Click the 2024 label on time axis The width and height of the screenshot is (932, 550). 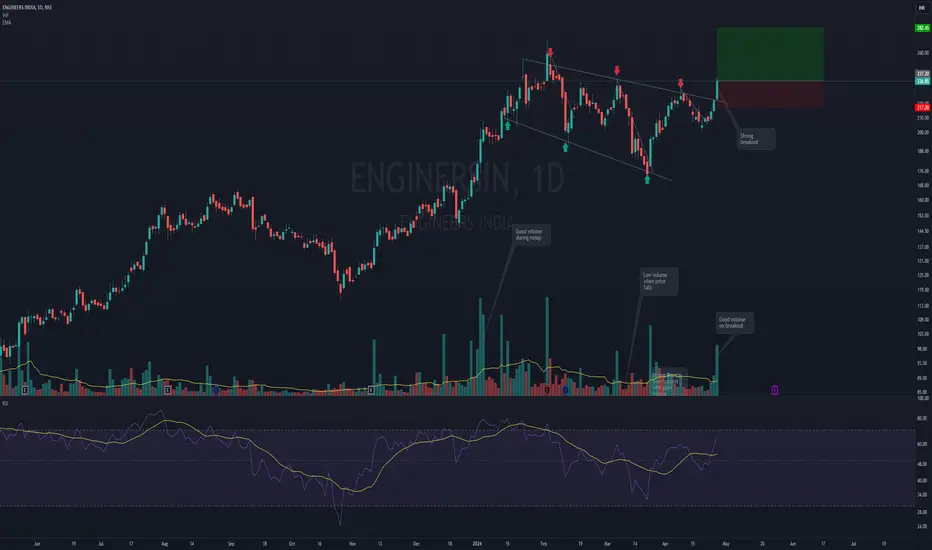pyautogui.click(x=477, y=543)
